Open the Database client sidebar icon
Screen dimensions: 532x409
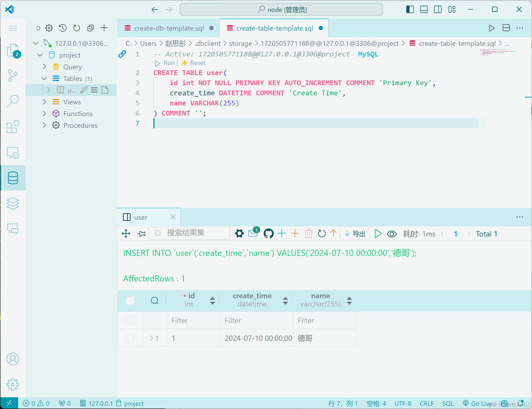(13, 178)
